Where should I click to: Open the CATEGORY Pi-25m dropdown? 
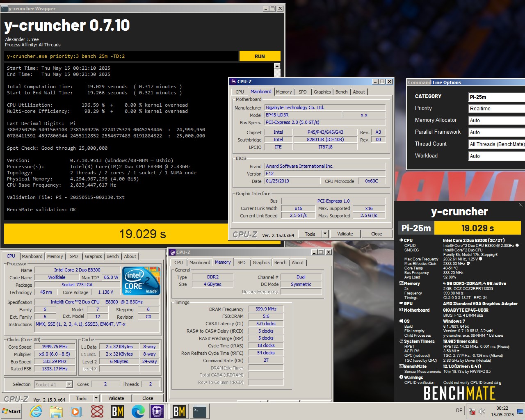point(497,97)
